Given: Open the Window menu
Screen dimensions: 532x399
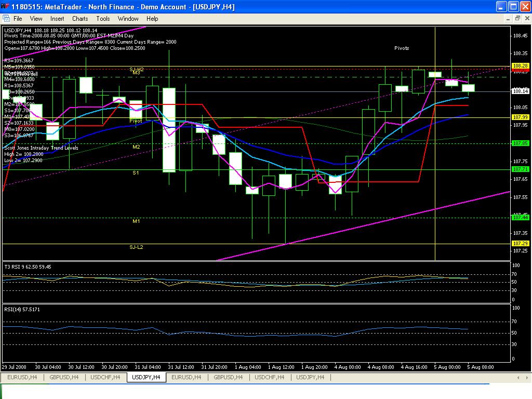Looking at the screenshot, I should click(128, 18).
